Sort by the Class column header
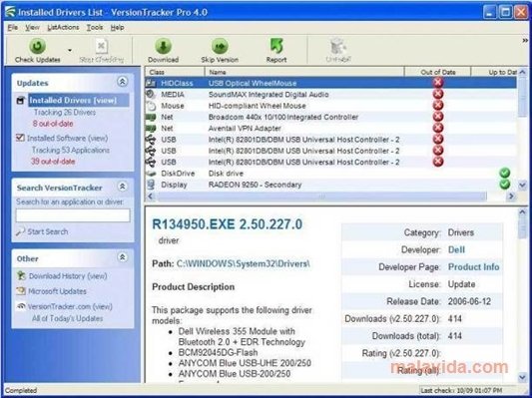 [175, 72]
